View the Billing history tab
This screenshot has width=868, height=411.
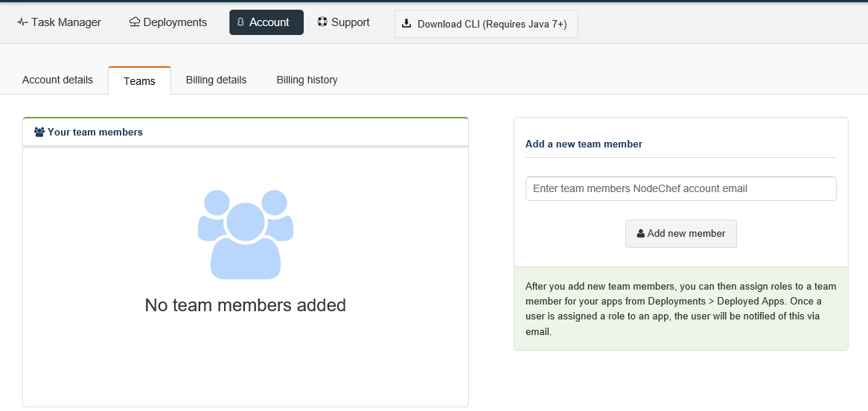307,80
